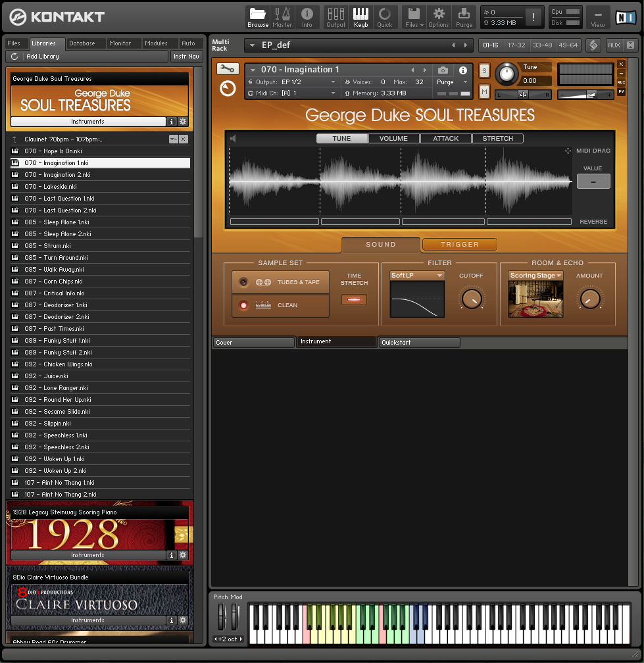
Task: Toggle Reverse for the waveform
Action: coord(593,222)
